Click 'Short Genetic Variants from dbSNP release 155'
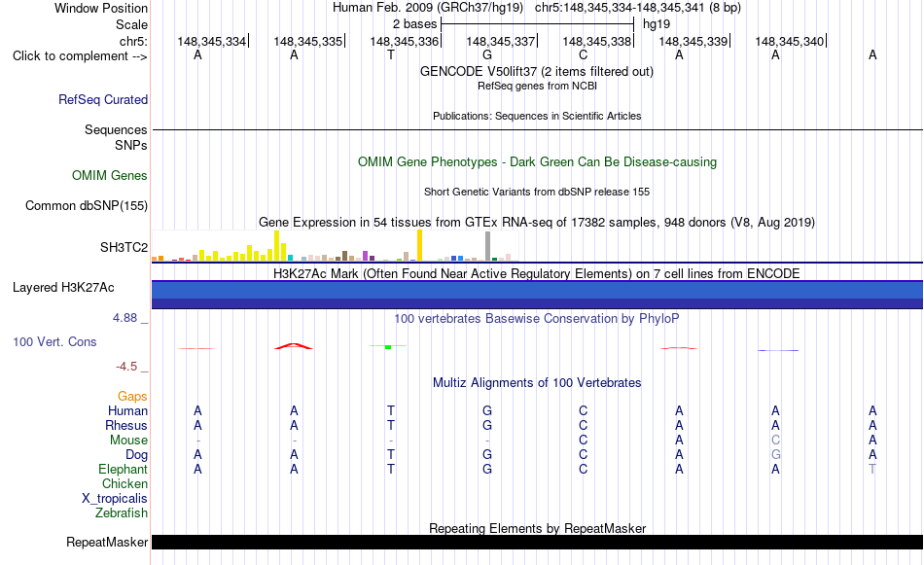Viewport: 924px width, 565px height. [x=537, y=193]
